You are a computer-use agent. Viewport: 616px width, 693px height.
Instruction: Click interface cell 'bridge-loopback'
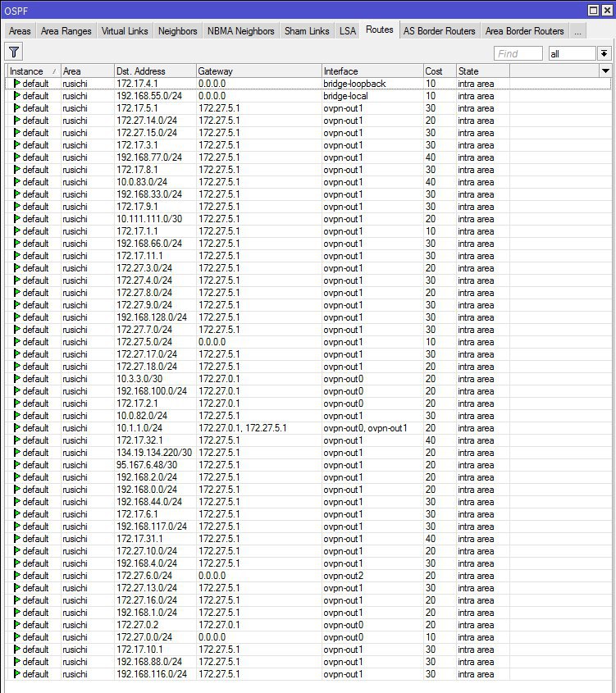[354, 84]
